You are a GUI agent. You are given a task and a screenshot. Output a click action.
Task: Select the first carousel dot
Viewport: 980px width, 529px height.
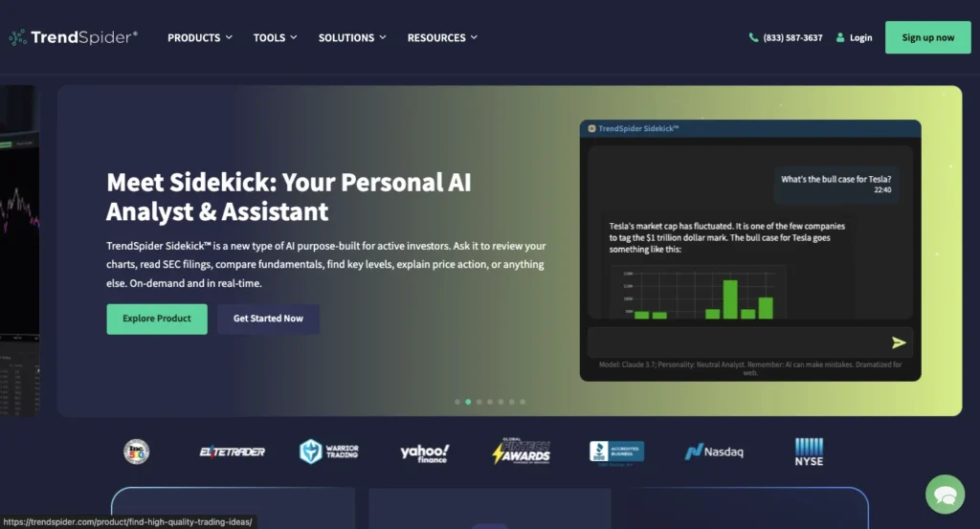[x=457, y=402]
